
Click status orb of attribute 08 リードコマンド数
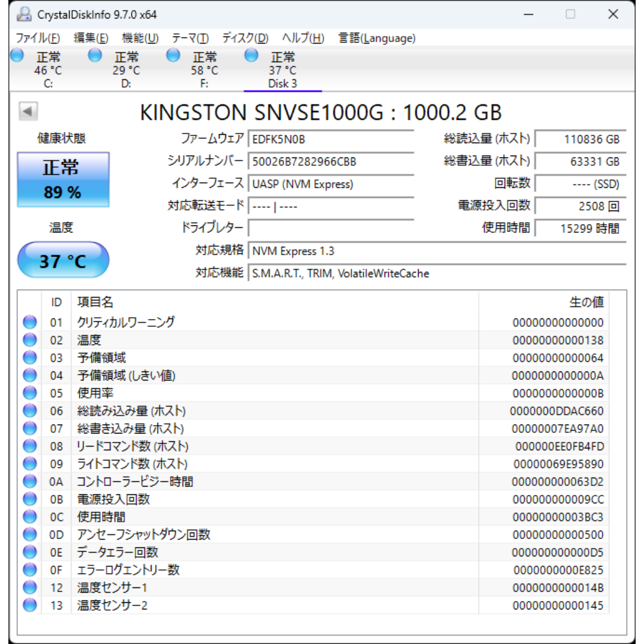coord(30,445)
